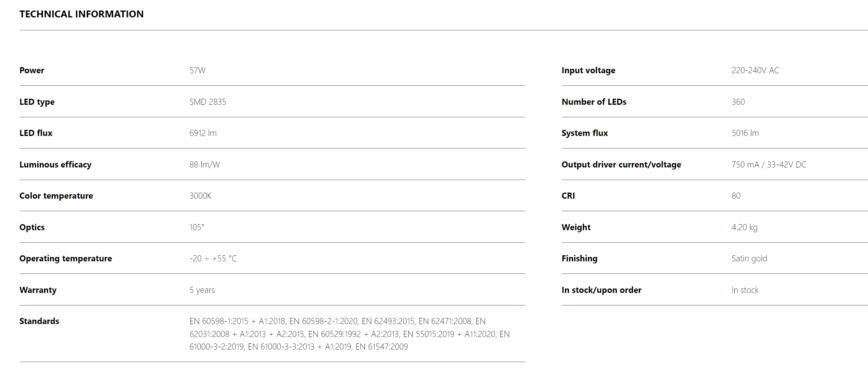
Task: Click the Optics value 105°
Action: (x=197, y=227)
